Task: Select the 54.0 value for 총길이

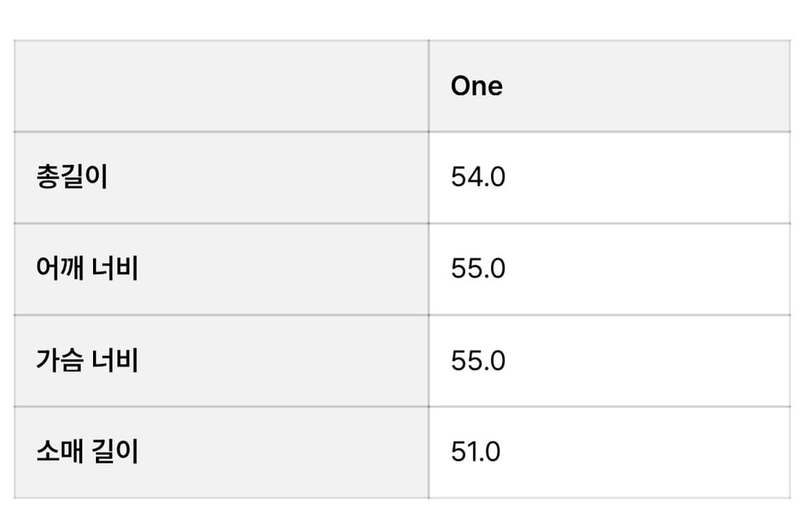Action: click(x=478, y=177)
